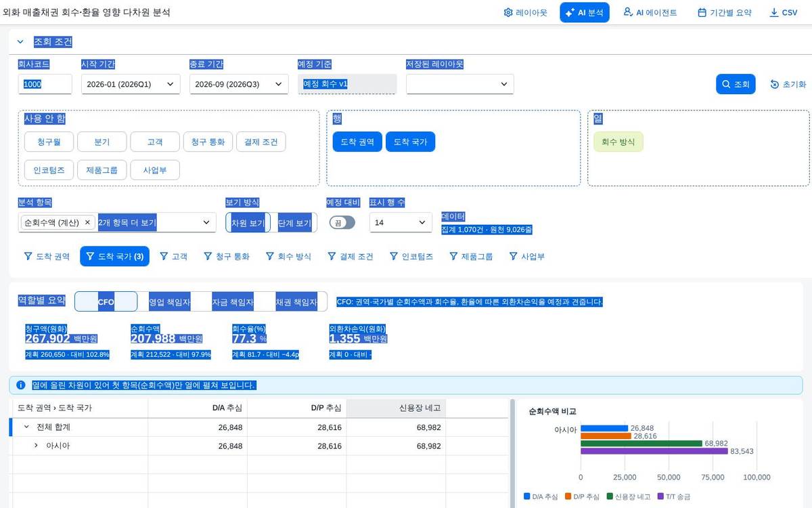Open 회수 방식 funnel filter
812x508 pixels.
[x=289, y=256]
